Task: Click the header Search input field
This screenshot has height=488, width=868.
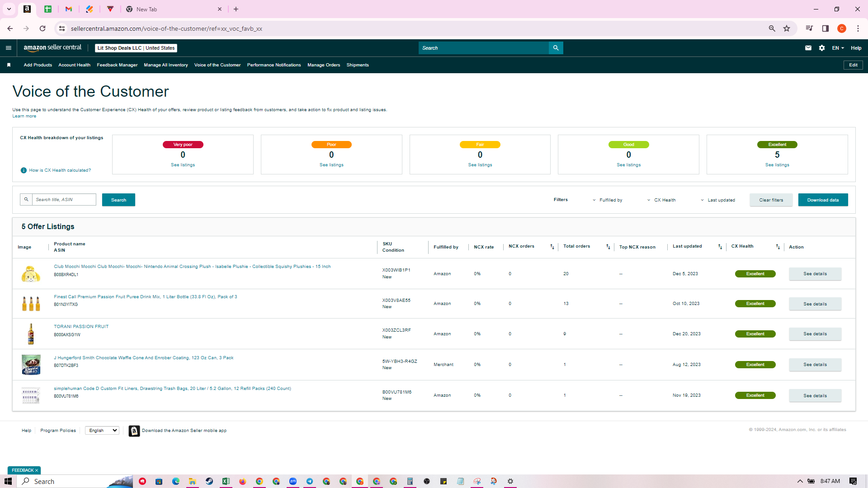Action: (483, 48)
